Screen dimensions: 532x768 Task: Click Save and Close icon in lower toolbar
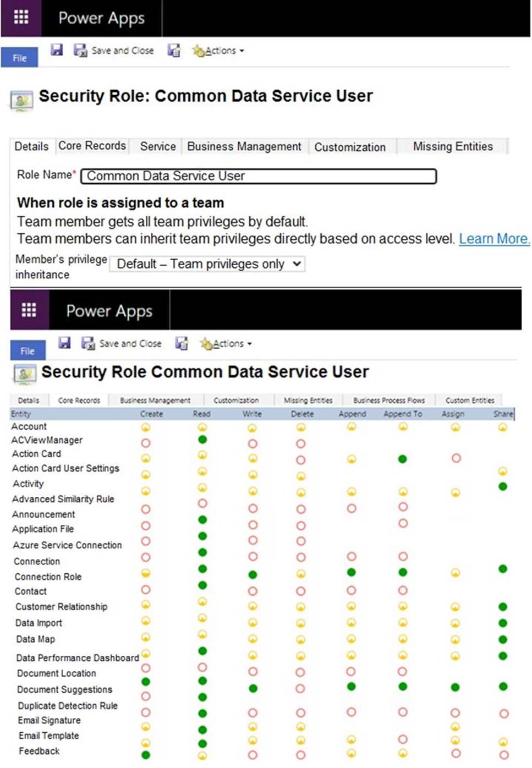point(88,344)
